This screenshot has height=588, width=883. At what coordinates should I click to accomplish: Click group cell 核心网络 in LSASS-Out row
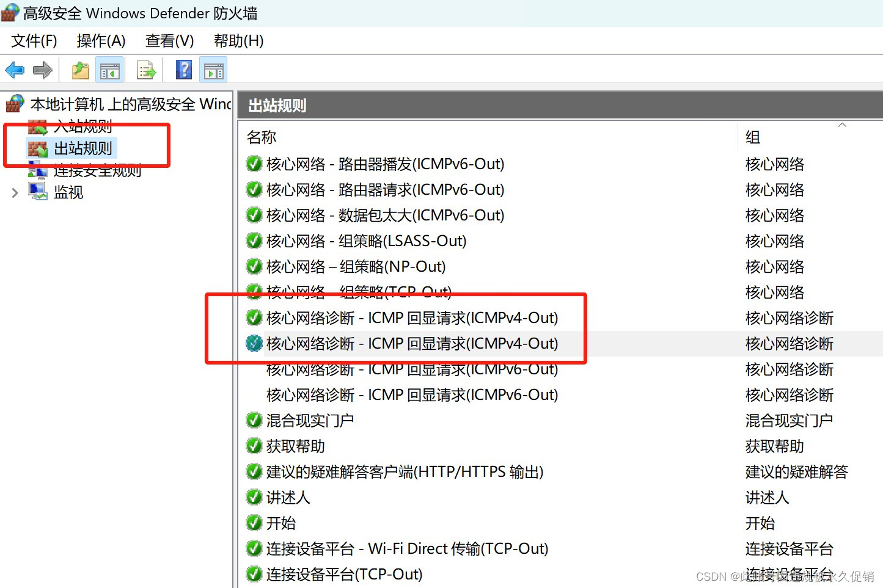pos(774,241)
